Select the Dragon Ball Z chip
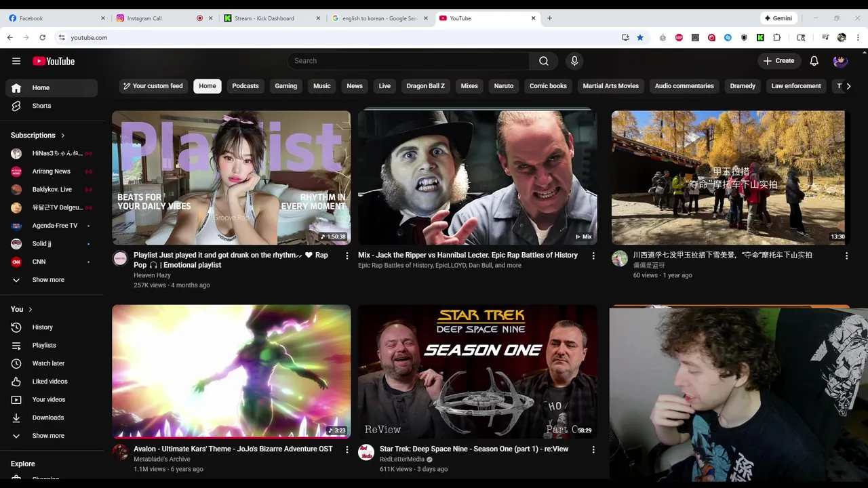 point(426,86)
